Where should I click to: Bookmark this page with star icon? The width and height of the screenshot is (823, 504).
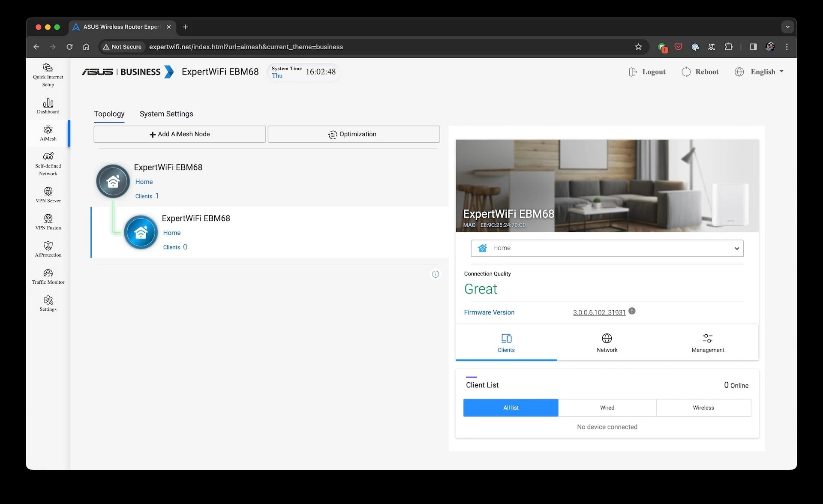(638, 47)
